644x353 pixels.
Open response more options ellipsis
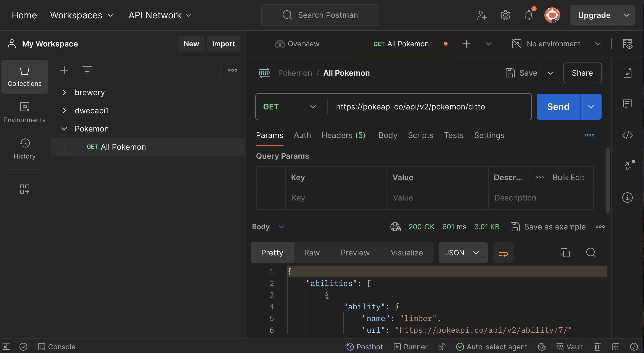(x=600, y=227)
